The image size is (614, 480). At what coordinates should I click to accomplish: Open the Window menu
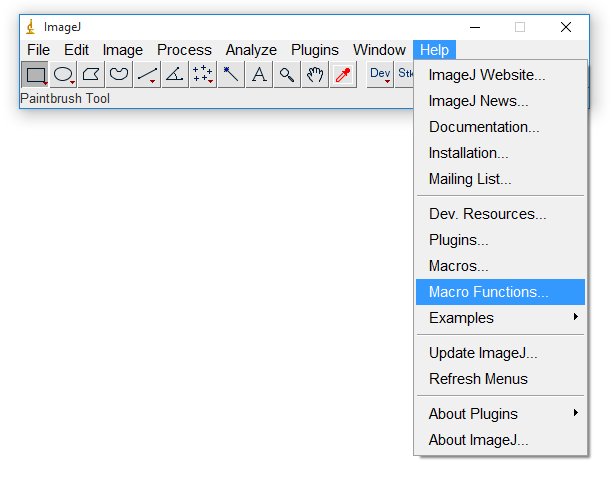[379, 50]
